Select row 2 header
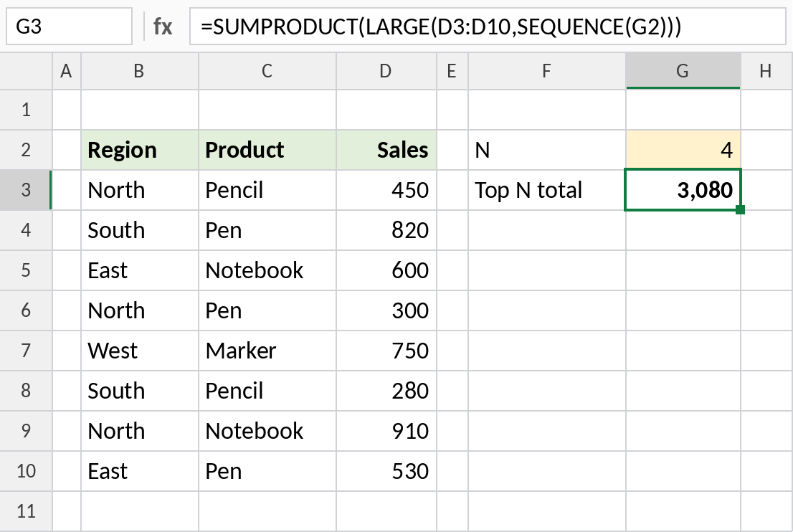This screenshot has width=793, height=532. (x=26, y=150)
